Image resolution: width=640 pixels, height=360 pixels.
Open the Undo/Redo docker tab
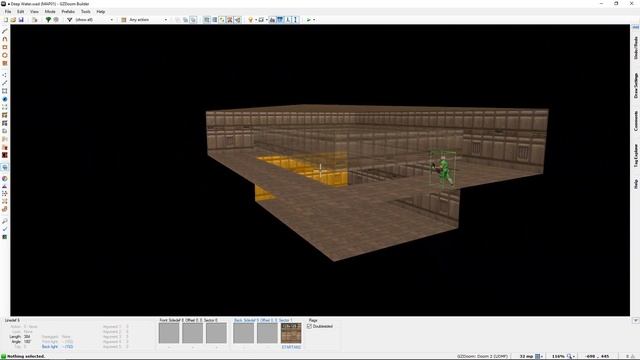pyautogui.click(x=636, y=48)
